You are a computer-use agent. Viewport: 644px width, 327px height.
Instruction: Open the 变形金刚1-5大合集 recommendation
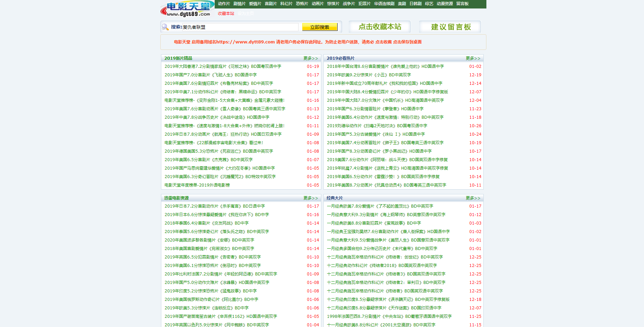[225, 100]
